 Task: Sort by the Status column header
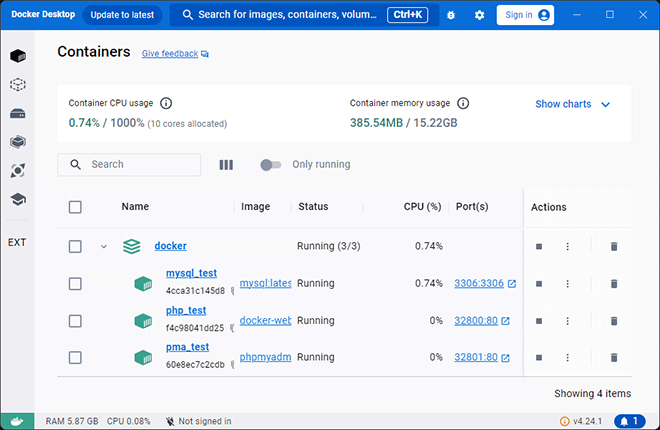(x=313, y=207)
